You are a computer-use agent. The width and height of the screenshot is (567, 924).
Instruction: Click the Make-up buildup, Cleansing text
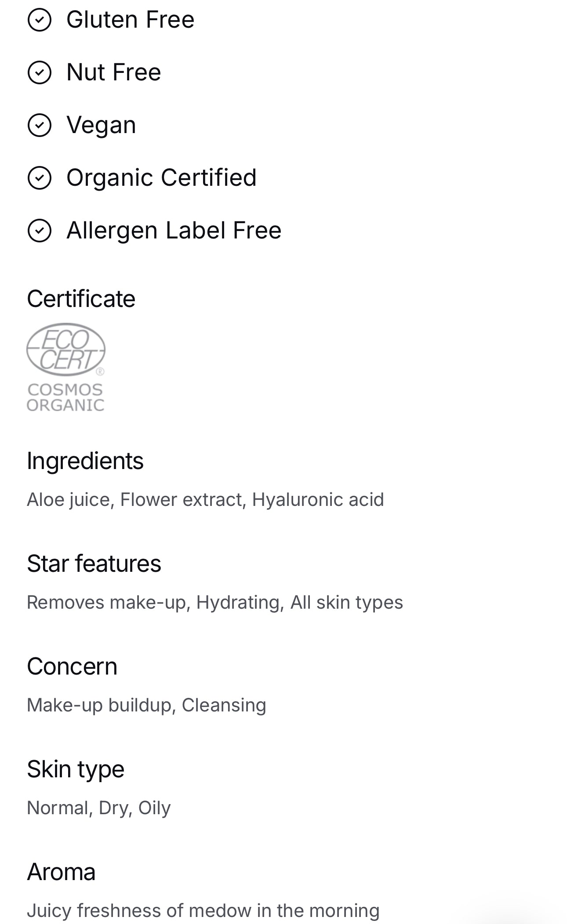pos(146,705)
